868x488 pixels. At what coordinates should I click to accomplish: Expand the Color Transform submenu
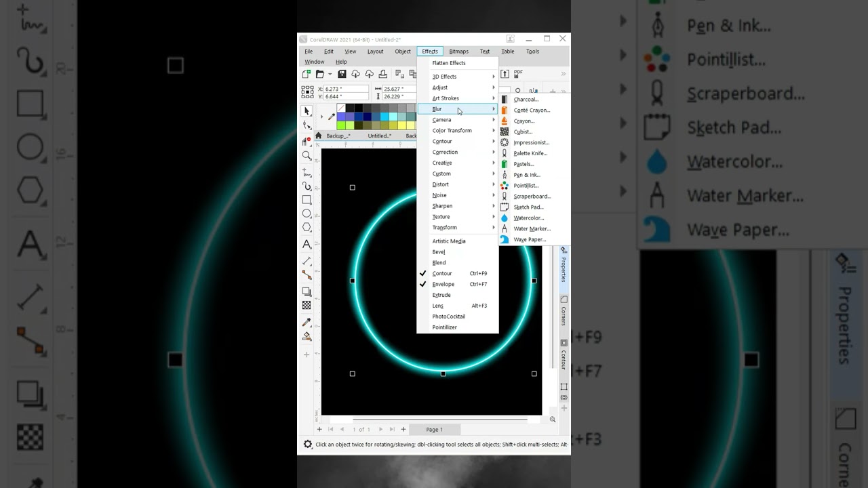[458, 131]
